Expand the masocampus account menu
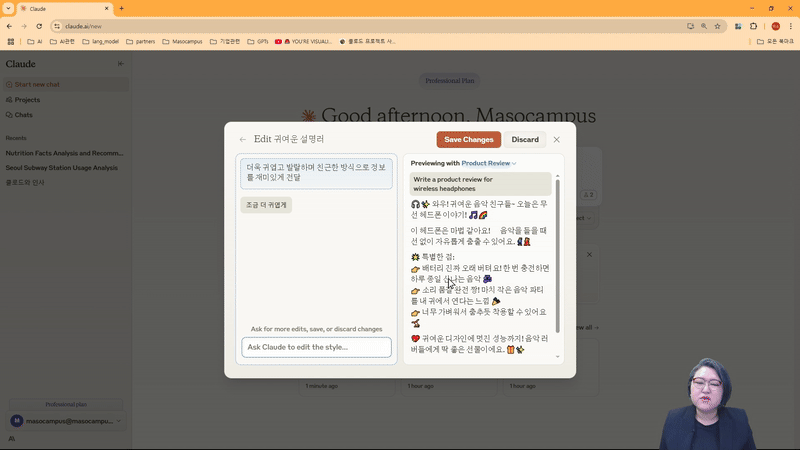 [119, 421]
